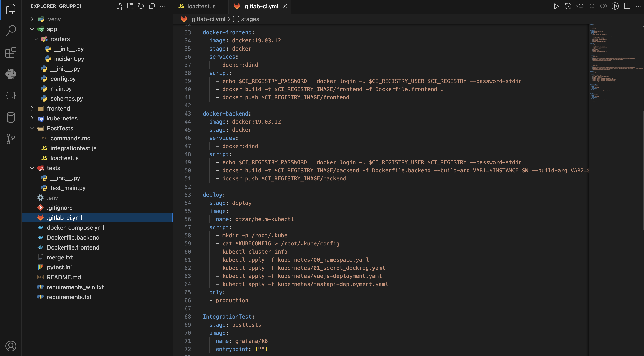Click 'kubectl cluster-info' script line
644x356 pixels.
click(255, 252)
